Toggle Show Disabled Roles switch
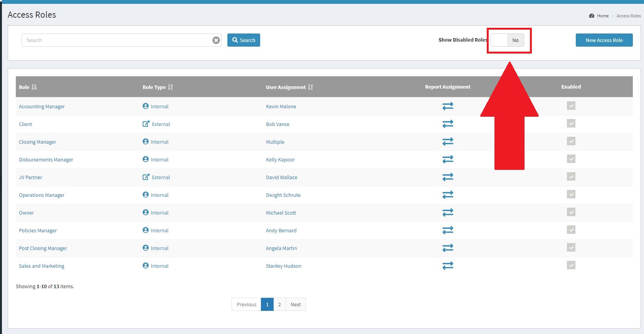The height and width of the screenshot is (334, 644). 507,40
